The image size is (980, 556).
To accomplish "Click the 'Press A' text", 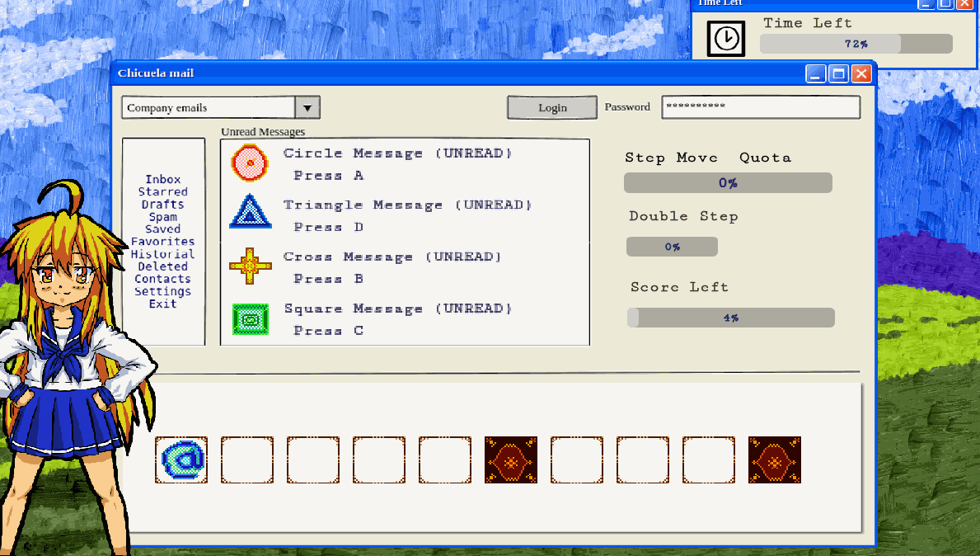I will pos(329,176).
